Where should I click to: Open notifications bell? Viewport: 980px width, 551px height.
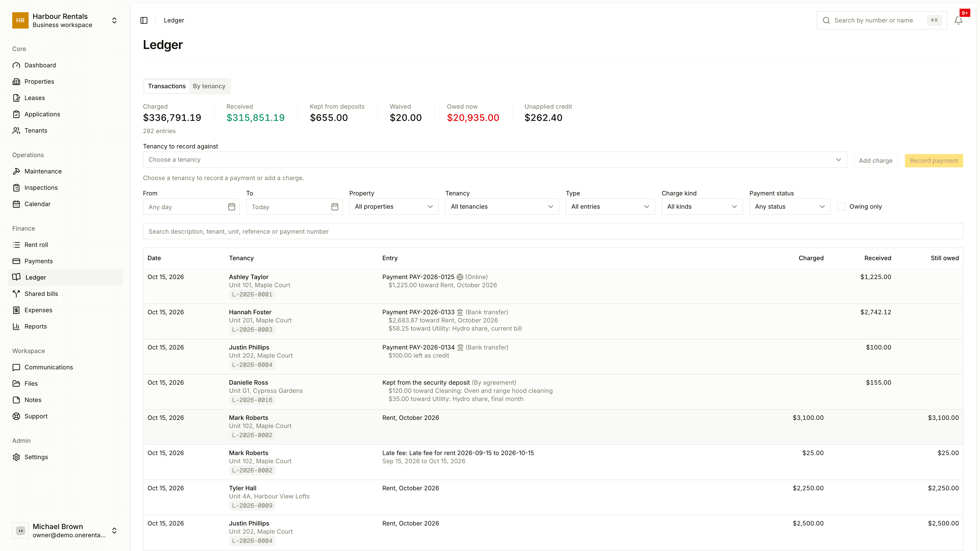point(958,20)
